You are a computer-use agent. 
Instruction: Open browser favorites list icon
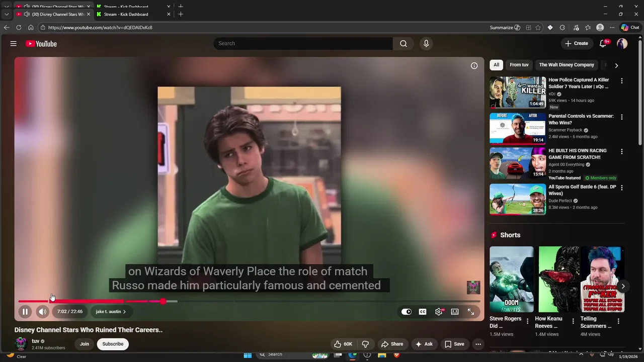tap(588, 28)
